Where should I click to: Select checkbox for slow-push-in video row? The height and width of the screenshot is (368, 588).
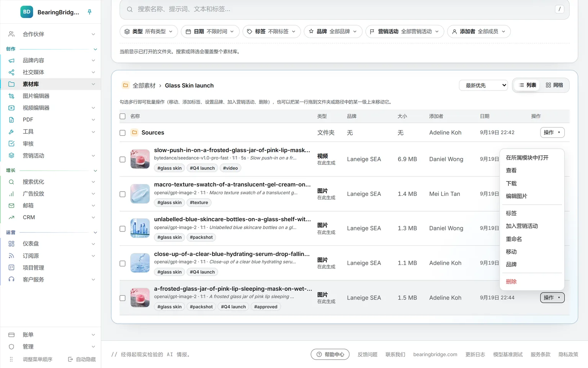tap(122, 159)
